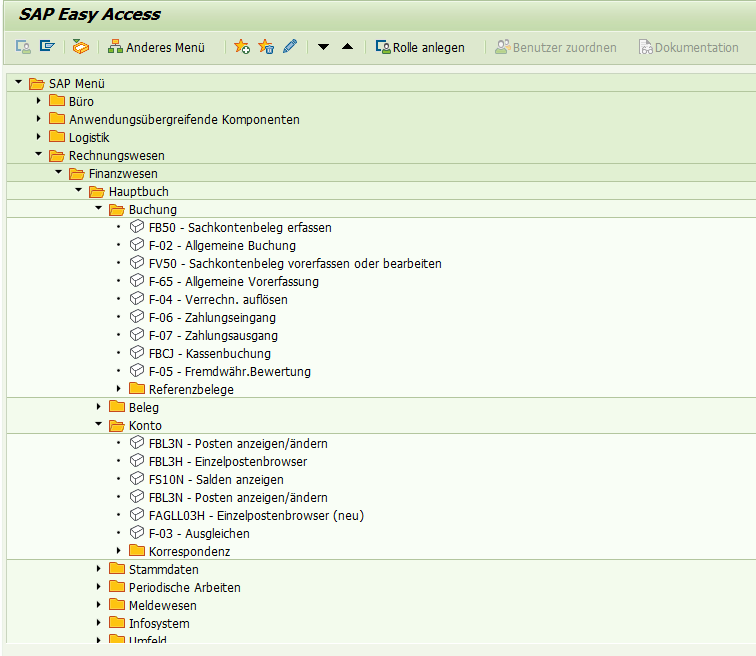This screenshot has height=656, width=756.
Task: Click the F-05 transaction cube icon
Action: (x=137, y=371)
